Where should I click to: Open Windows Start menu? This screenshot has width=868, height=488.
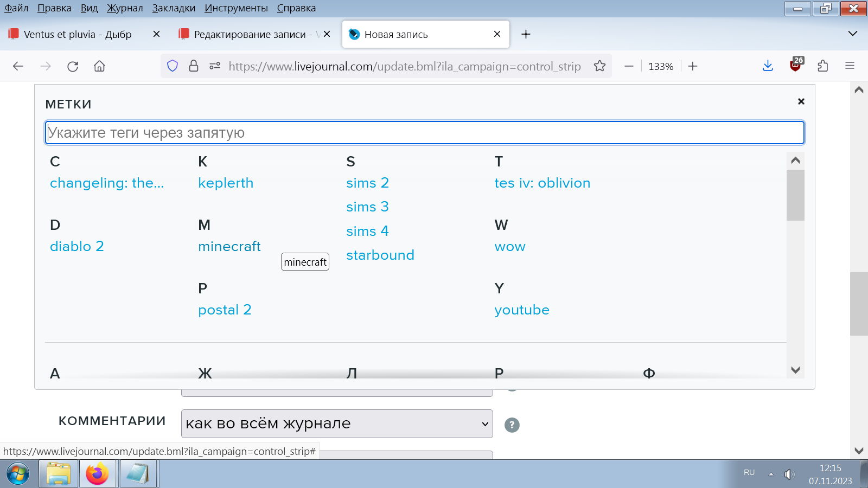click(18, 474)
